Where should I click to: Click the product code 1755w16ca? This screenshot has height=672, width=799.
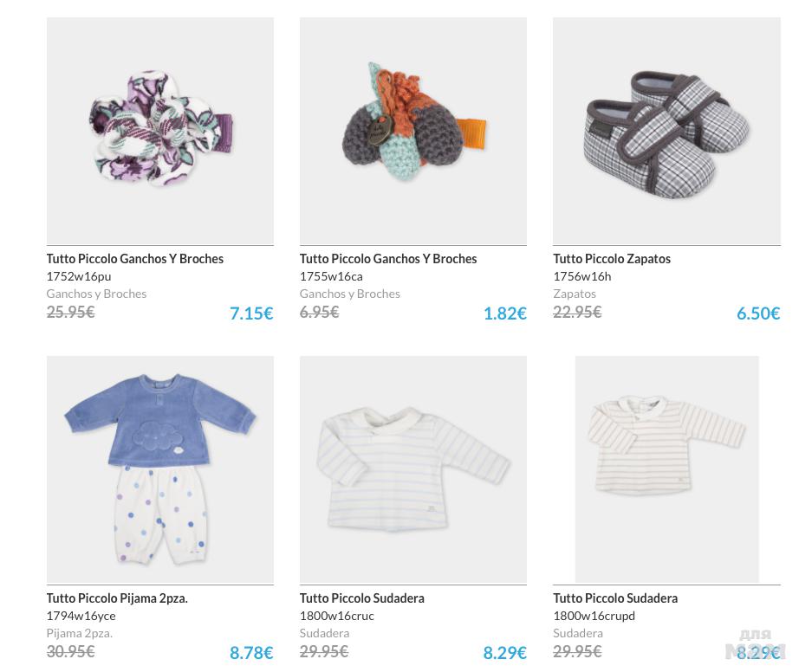pyautogui.click(x=331, y=276)
